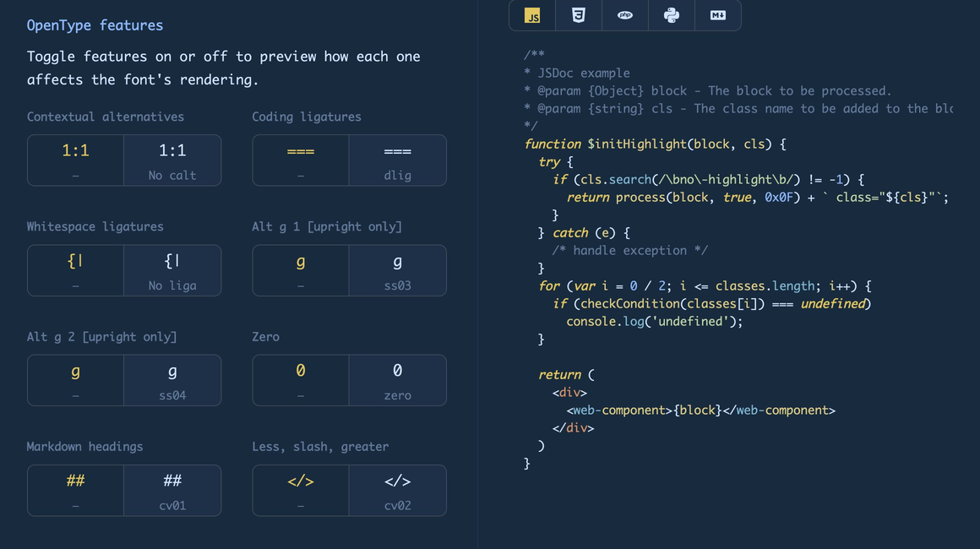Click the 'if (cls.search' code line
This screenshot has height=549, width=980.
coord(708,180)
